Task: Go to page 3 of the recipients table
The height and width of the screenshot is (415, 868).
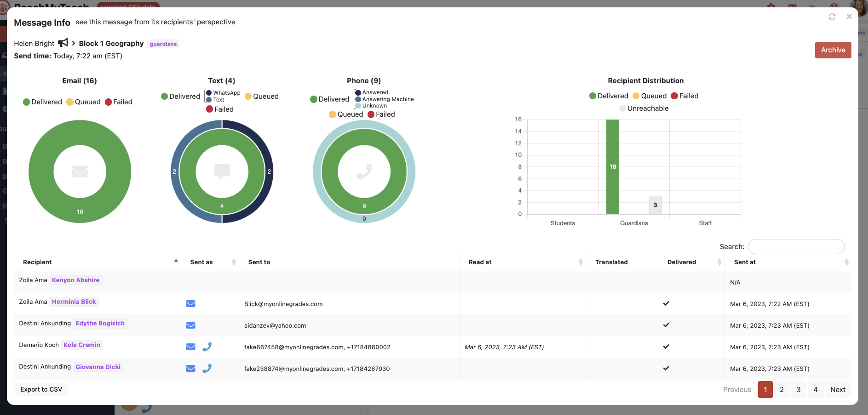Action: point(799,390)
